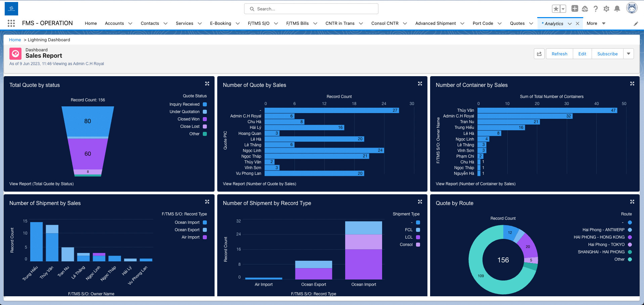Open View Report (Total Quote by Status)
Viewport: 644px width, 305px height.
point(41,184)
